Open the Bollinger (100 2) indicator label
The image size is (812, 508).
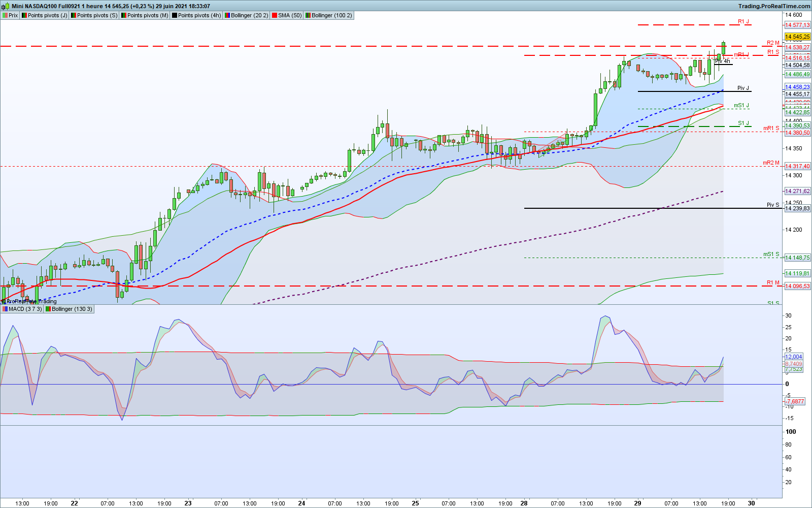pyautogui.click(x=328, y=15)
